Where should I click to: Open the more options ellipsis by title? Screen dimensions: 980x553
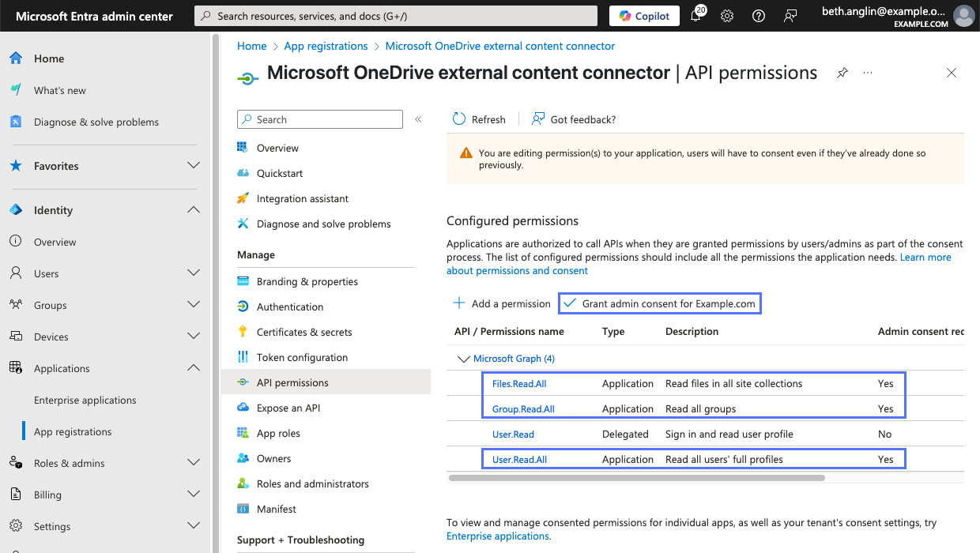[x=868, y=73]
